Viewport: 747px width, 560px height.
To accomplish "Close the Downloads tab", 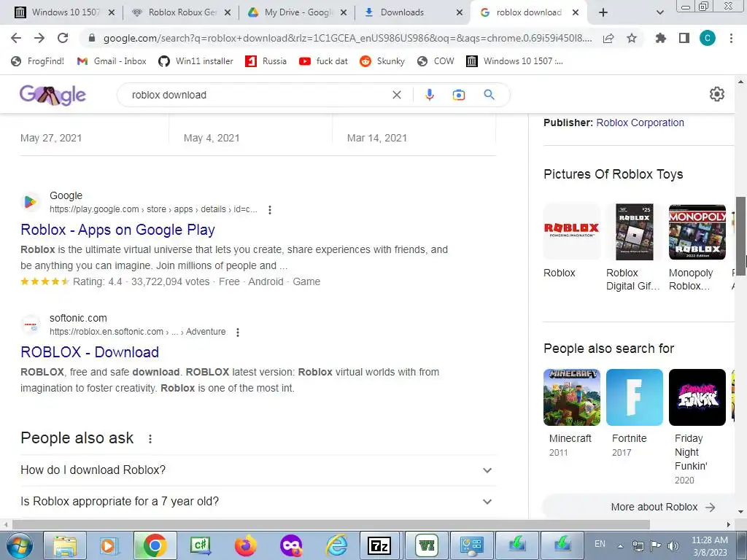I will click(x=460, y=12).
